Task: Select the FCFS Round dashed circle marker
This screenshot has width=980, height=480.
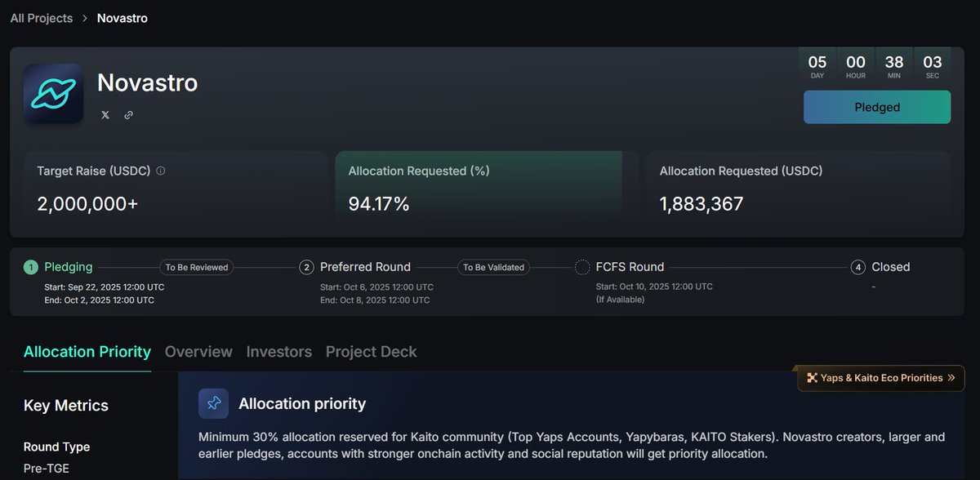Action: pos(582,267)
